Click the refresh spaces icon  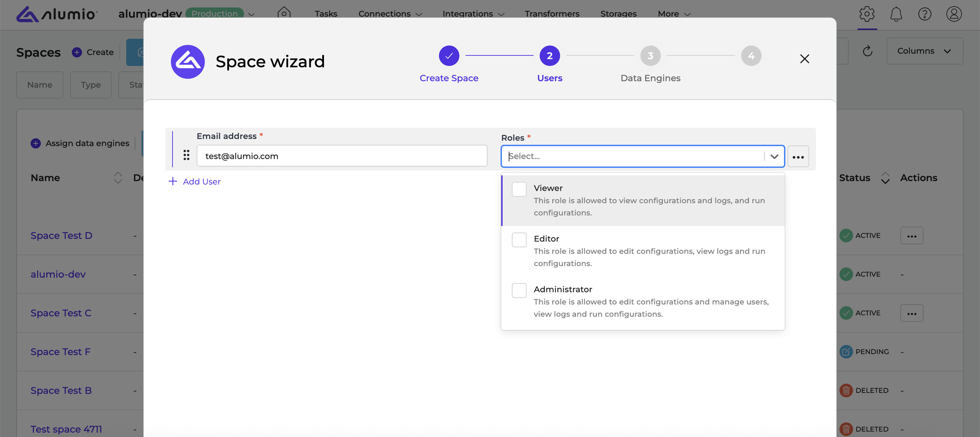click(x=867, y=51)
